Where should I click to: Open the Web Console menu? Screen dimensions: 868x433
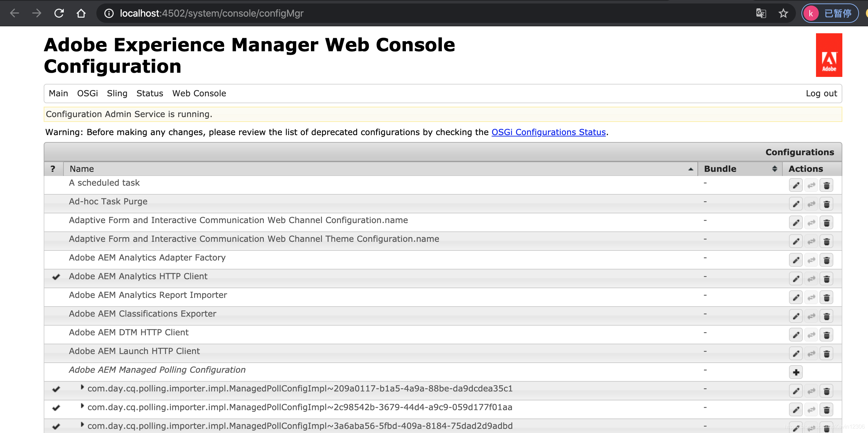(199, 94)
